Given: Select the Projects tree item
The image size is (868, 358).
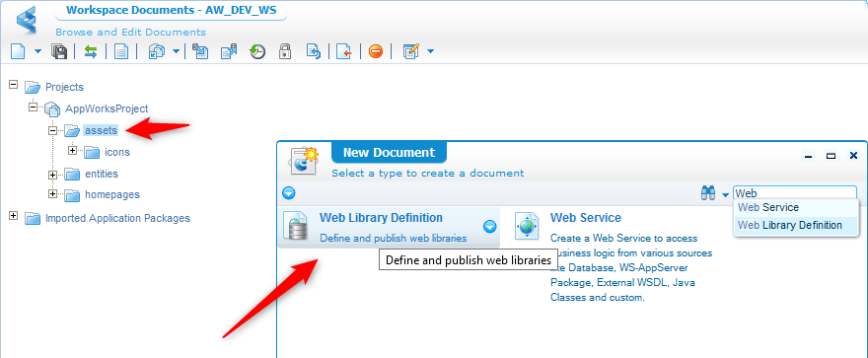Looking at the screenshot, I should (x=64, y=87).
